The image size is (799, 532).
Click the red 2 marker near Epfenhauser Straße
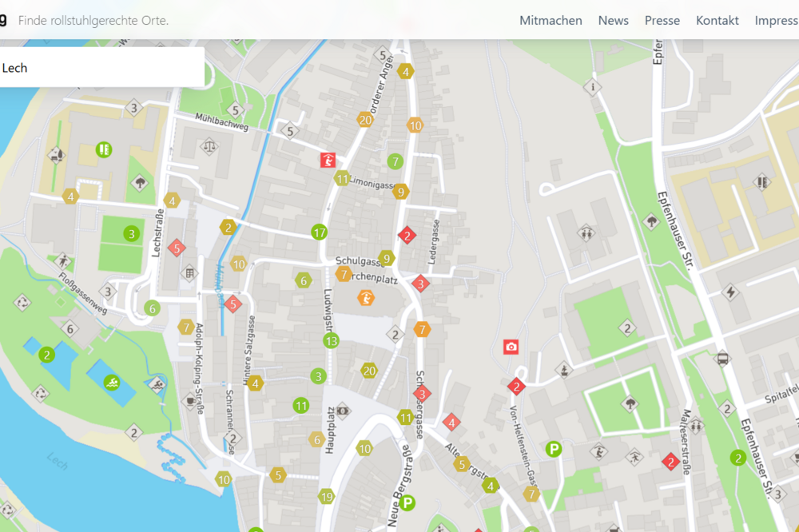tap(670, 461)
